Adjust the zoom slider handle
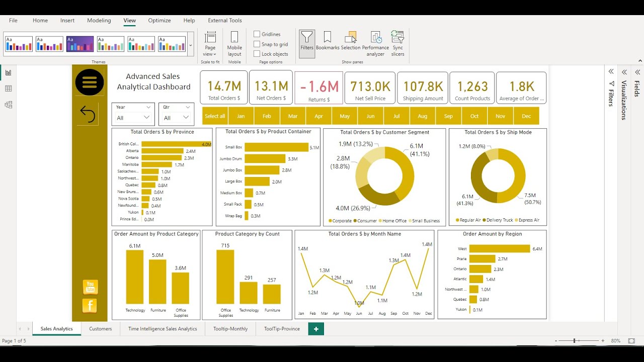The image size is (644, 362). point(574,341)
